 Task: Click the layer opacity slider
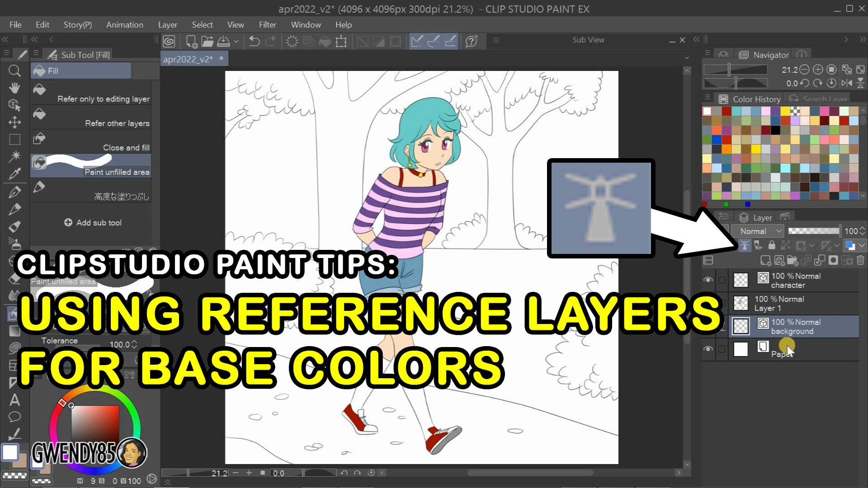pos(814,231)
